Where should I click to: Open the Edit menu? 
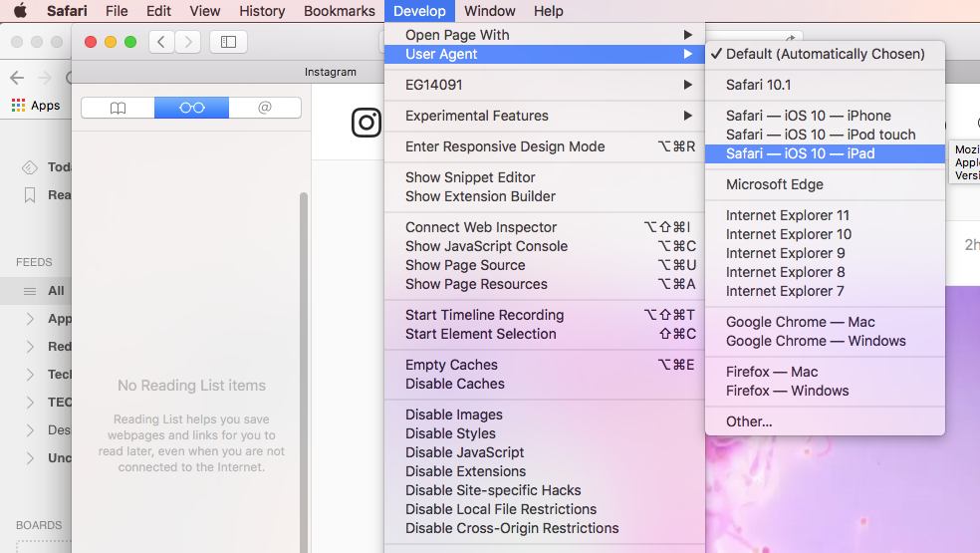tap(158, 11)
